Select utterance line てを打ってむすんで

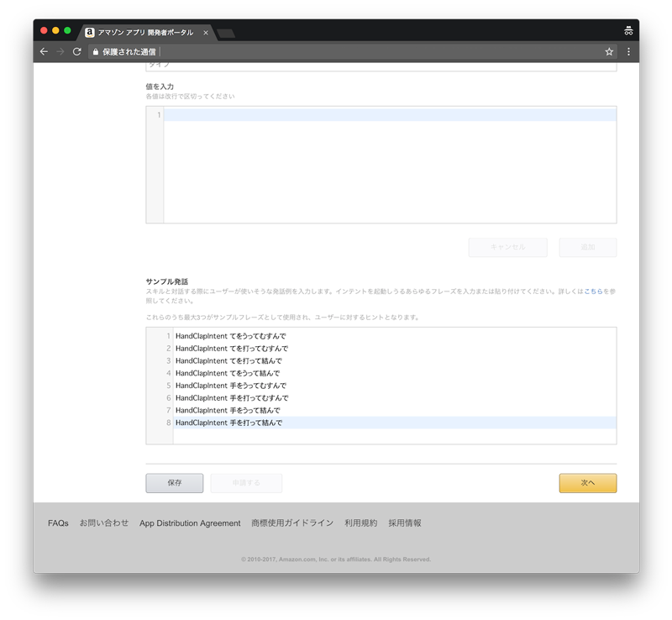tap(395, 349)
